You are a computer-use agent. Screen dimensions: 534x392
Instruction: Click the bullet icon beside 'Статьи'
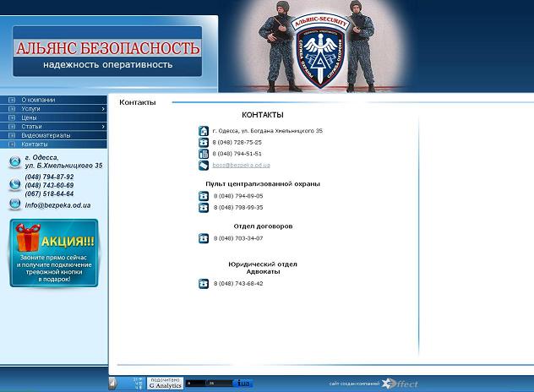pyautogui.click(x=12, y=127)
